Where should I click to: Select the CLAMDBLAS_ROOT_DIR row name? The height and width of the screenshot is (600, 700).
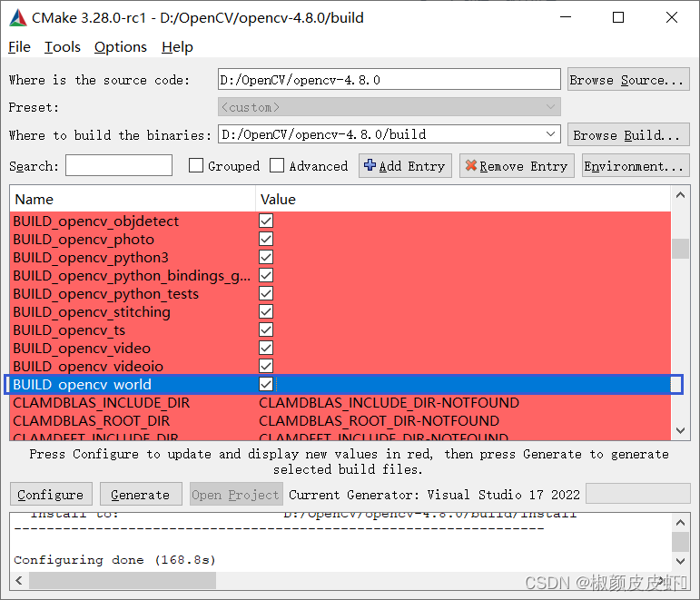92,421
